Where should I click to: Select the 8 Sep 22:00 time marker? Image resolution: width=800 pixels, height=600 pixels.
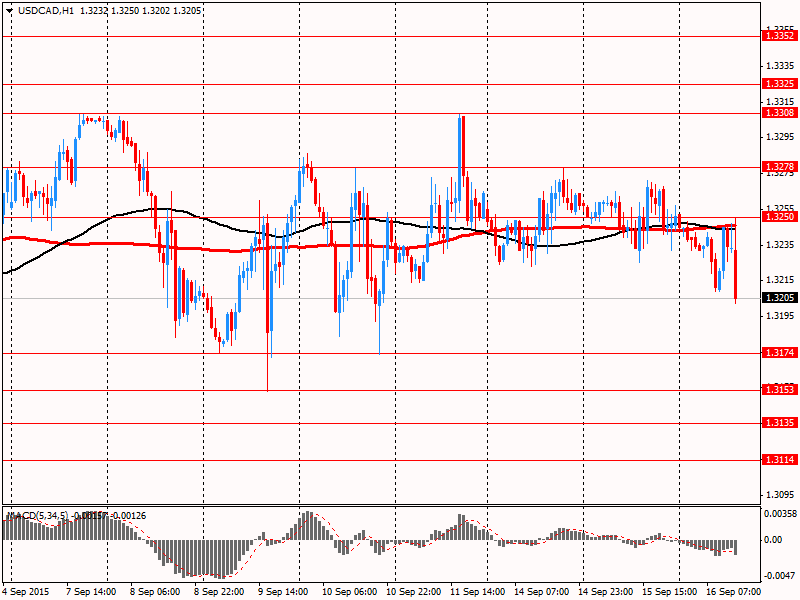point(220,591)
